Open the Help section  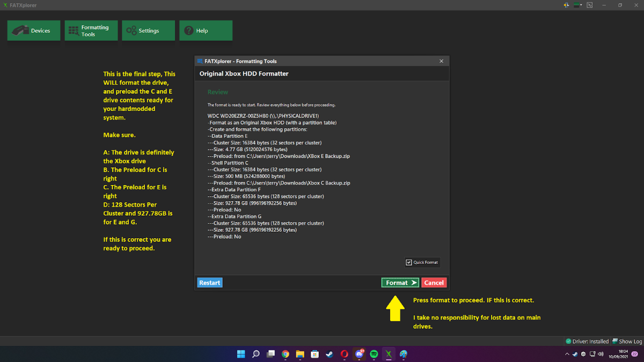click(x=206, y=31)
